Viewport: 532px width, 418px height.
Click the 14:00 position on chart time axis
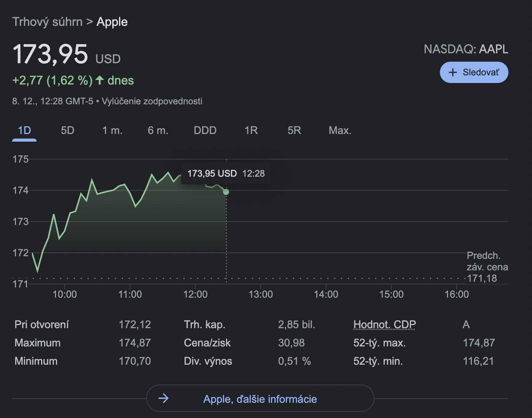(x=326, y=294)
